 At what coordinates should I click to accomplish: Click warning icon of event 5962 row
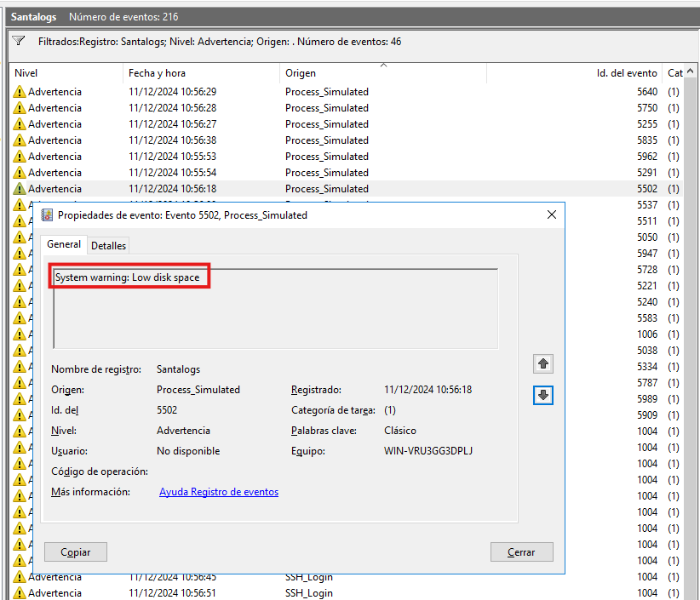click(20, 157)
